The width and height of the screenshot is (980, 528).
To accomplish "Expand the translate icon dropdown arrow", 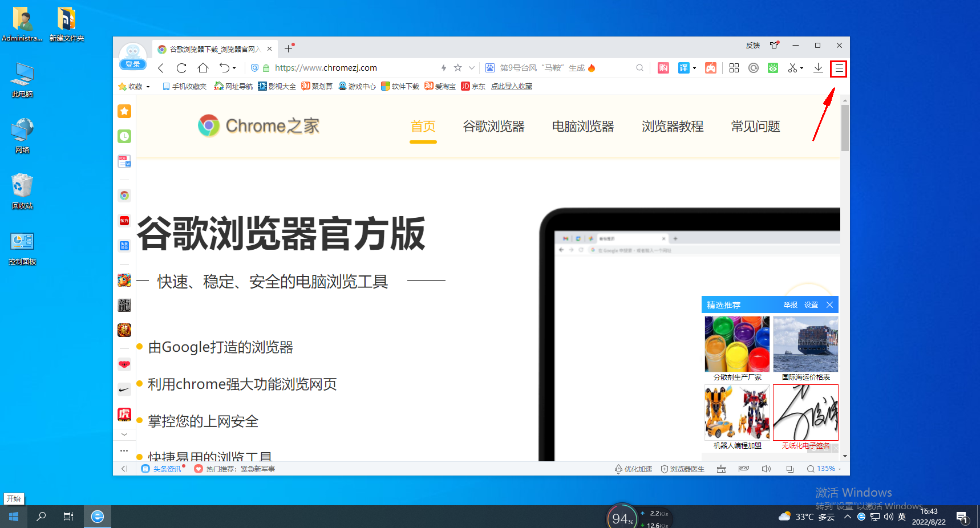I will (694, 68).
